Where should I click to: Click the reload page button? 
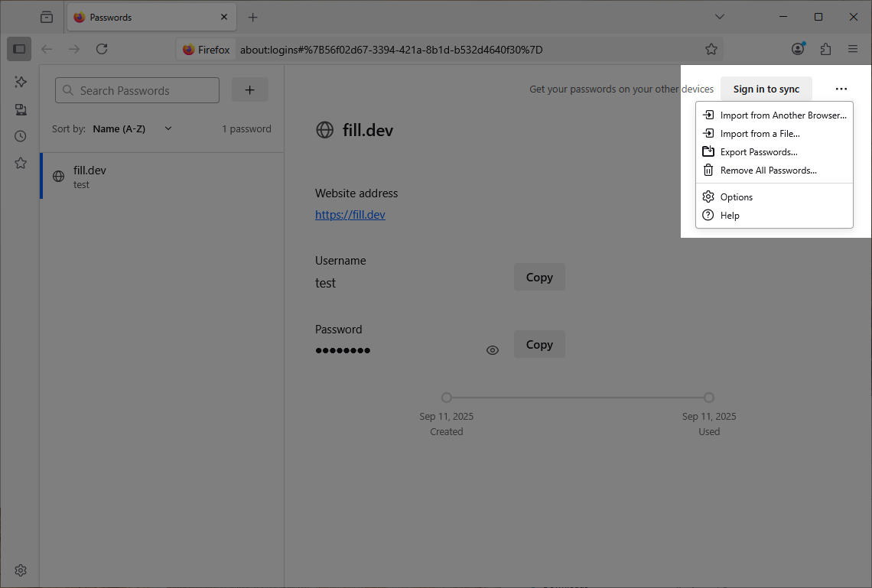(x=102, y=49)
